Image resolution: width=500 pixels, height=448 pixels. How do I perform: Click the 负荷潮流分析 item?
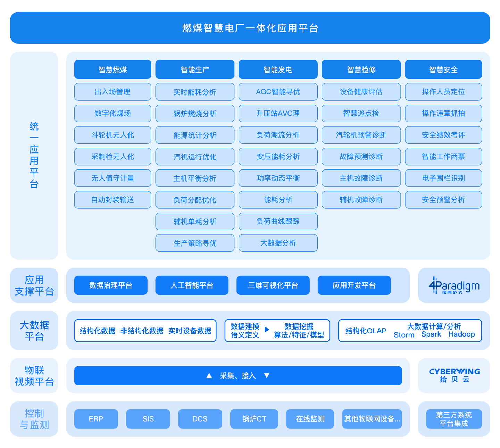[278, 135]
